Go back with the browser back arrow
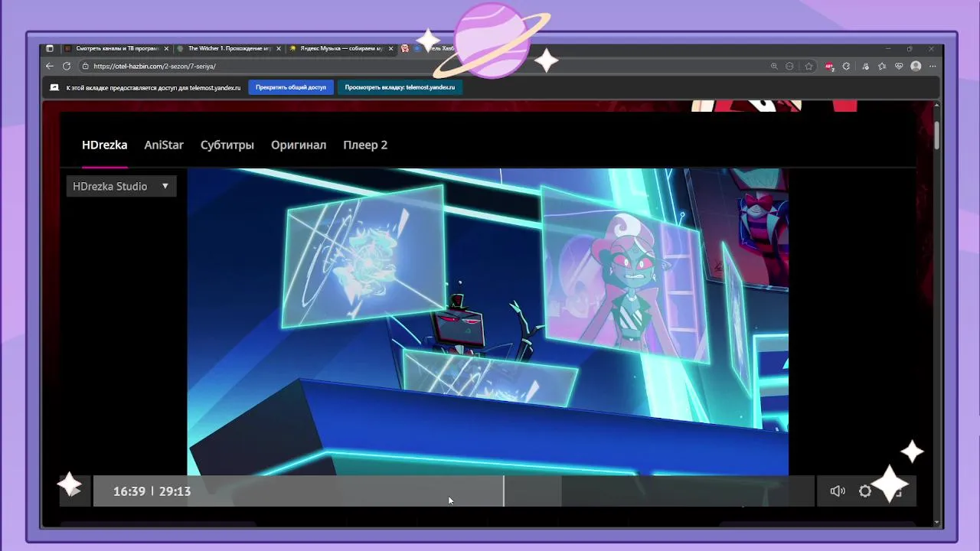Image resolution: width=980 pixels, height=551 pixels. (50, 67)
